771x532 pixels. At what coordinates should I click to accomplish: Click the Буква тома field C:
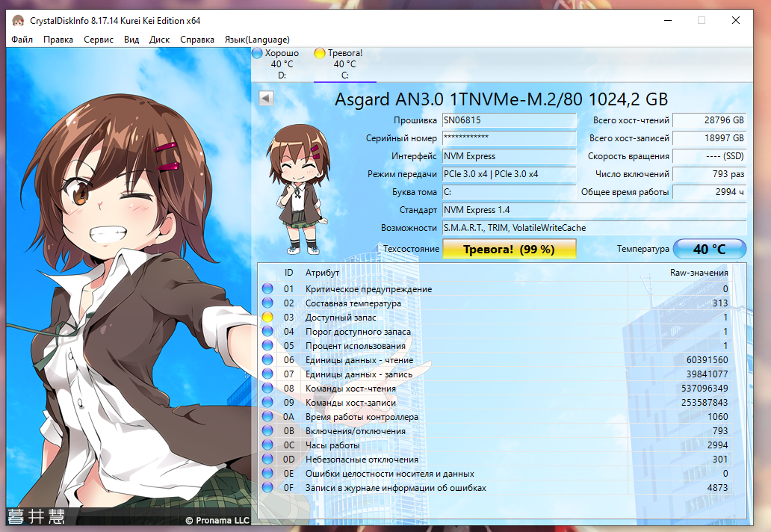(509, 192)
